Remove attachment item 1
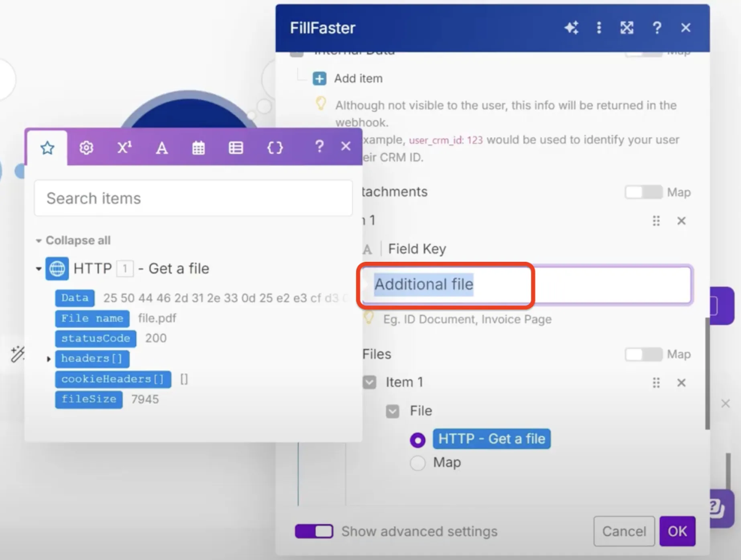Screen dimensions: 741x560 tap(681, 221)
